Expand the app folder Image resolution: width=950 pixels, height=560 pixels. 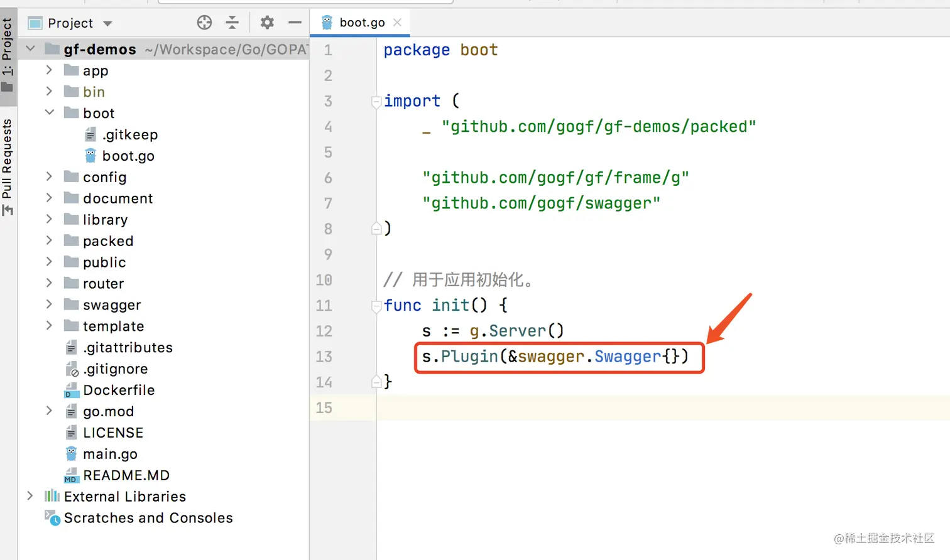49,70
